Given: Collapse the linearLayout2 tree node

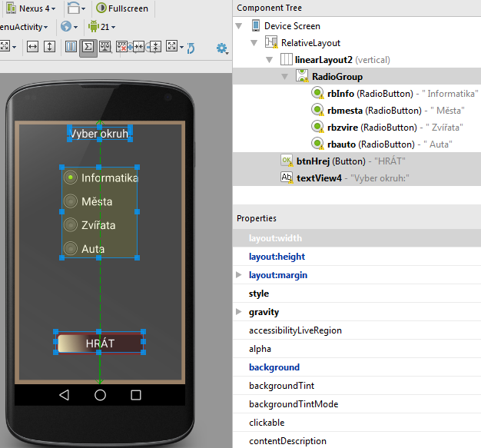Looking at the screenshot, I should pyautogui.click(x=270, y=60).
